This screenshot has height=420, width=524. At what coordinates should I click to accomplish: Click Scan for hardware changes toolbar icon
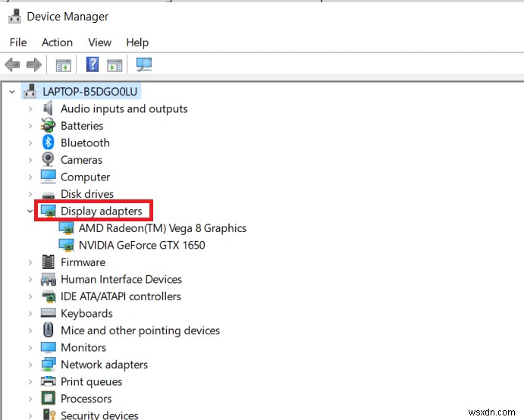coord(143,65)
